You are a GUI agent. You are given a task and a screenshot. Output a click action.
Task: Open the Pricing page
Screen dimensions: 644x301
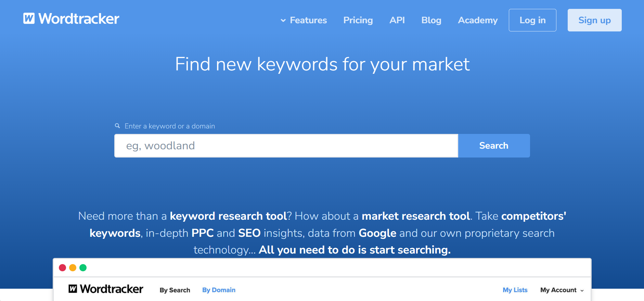358,20
